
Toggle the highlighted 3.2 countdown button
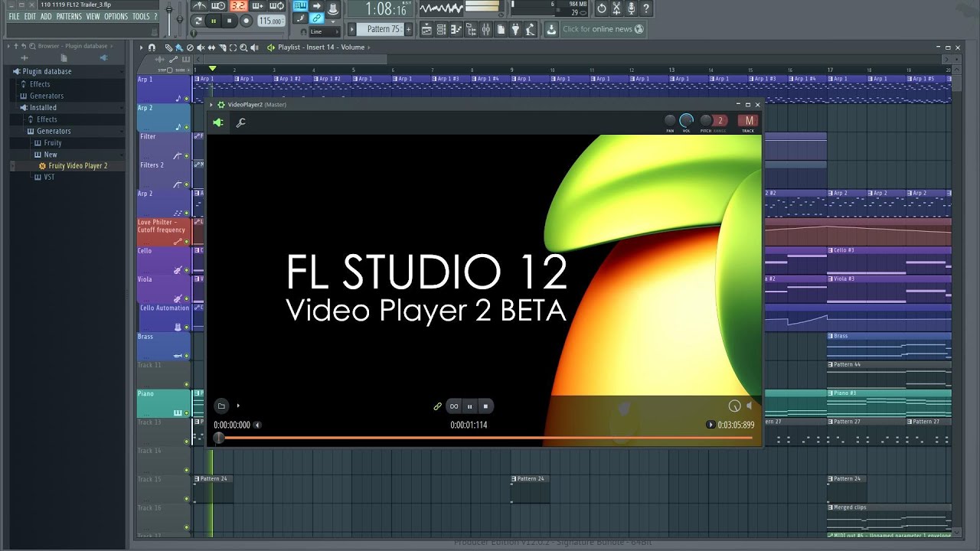click(239, 6)
